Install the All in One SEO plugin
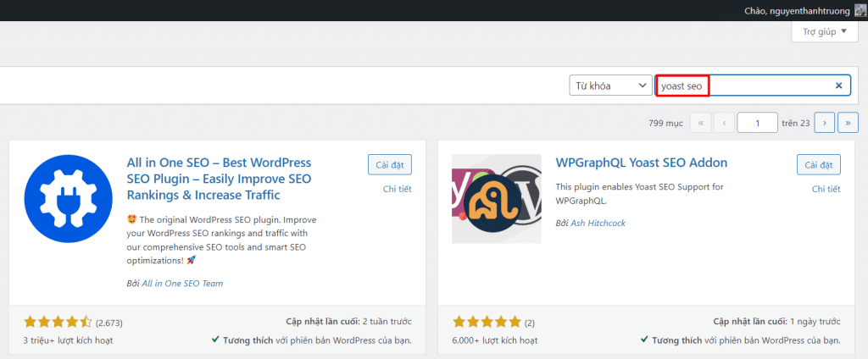 point(388,164)
